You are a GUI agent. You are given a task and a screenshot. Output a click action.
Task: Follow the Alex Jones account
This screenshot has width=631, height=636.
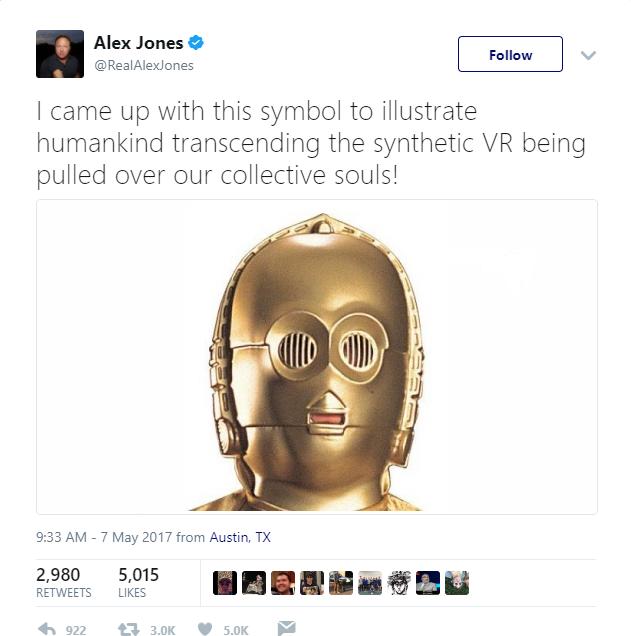click(510, 54)
